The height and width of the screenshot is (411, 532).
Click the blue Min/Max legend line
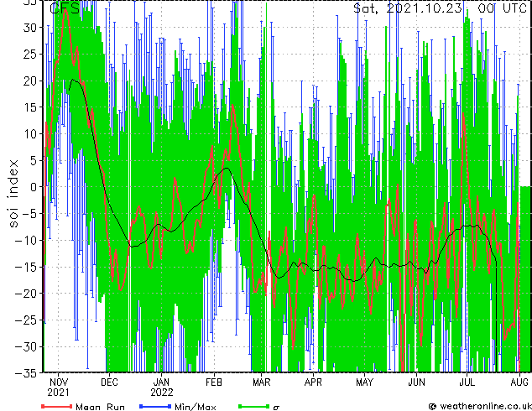click(155, 406)
